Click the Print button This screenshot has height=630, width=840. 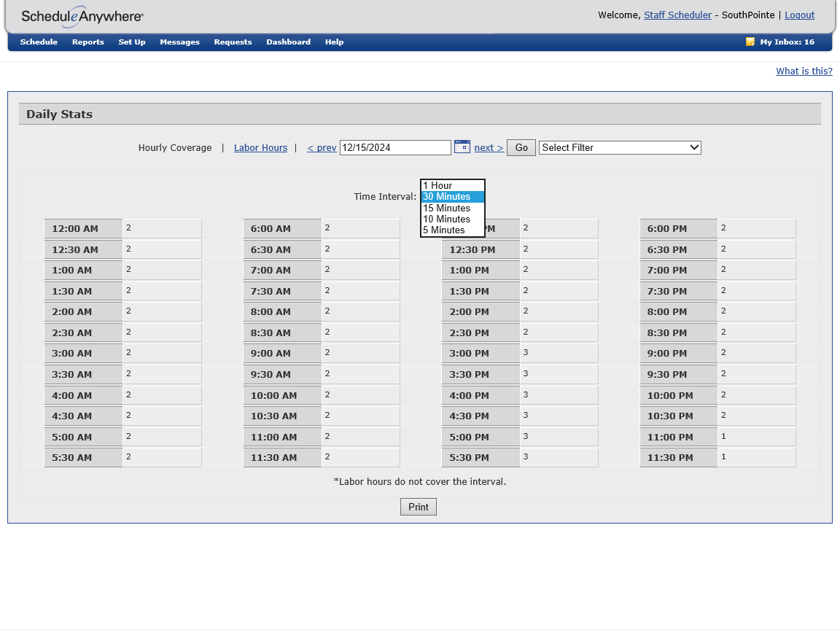(419, 507)
